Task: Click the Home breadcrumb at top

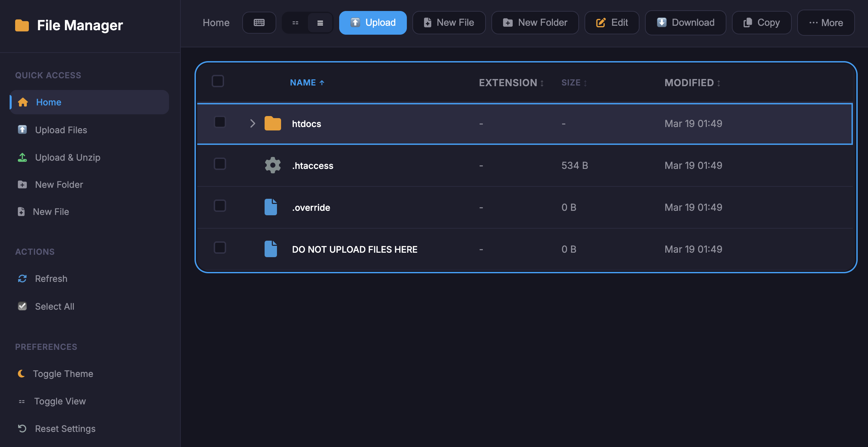Action: pyautogui.click(x=216, y=22)
